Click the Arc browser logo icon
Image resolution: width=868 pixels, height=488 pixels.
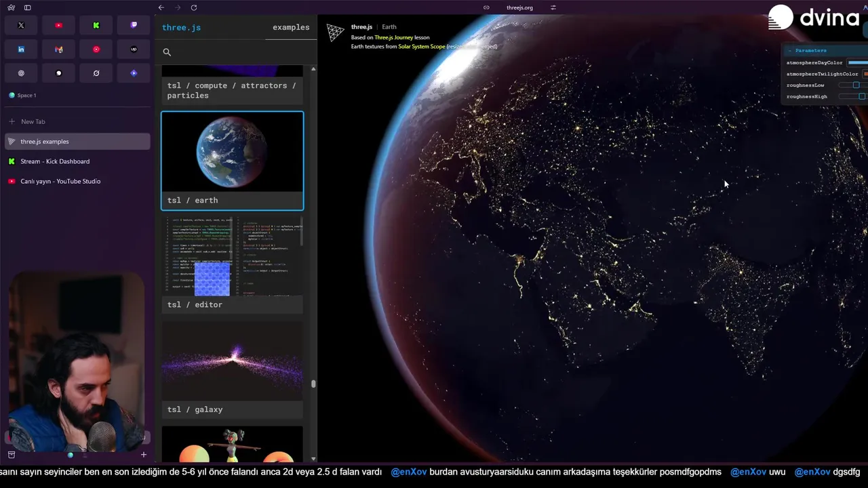pos(12,7)
